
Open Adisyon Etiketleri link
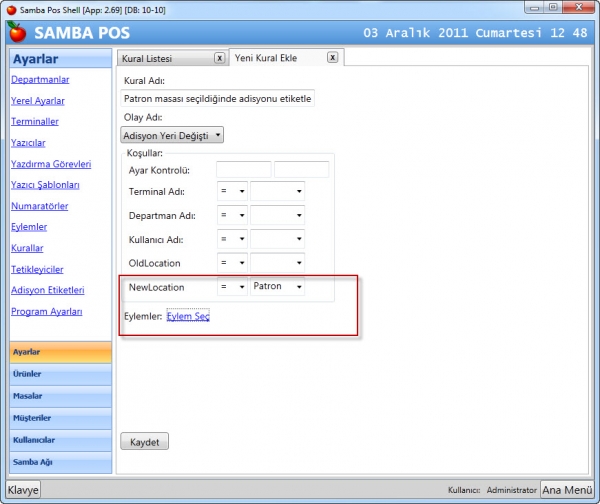(48, 290)
